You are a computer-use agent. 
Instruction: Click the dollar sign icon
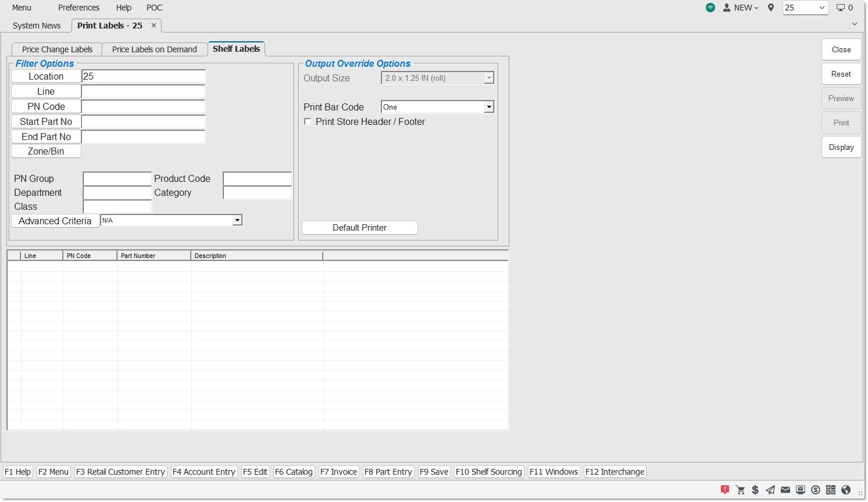[x=755, y=490]
